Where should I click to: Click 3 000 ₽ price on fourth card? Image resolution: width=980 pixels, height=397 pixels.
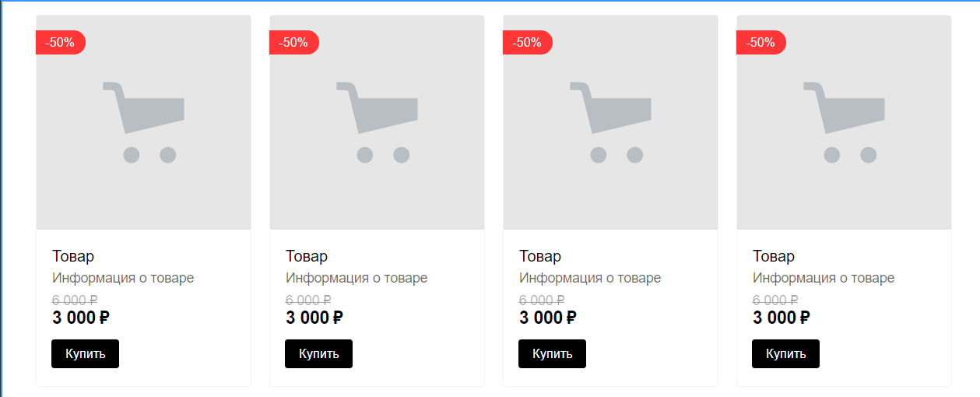click(x=782, y=318)
